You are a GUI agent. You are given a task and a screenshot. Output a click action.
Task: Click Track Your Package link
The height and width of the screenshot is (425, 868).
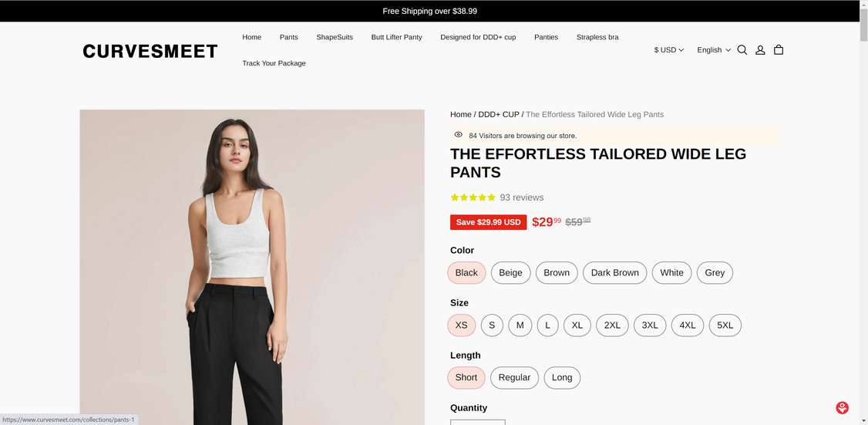[x=274, y=63]
